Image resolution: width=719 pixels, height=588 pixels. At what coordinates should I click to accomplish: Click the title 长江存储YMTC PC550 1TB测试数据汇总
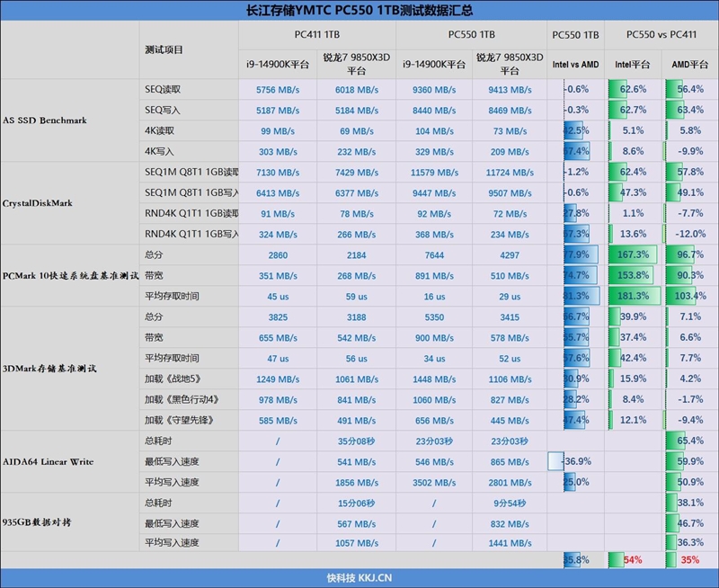359,8
